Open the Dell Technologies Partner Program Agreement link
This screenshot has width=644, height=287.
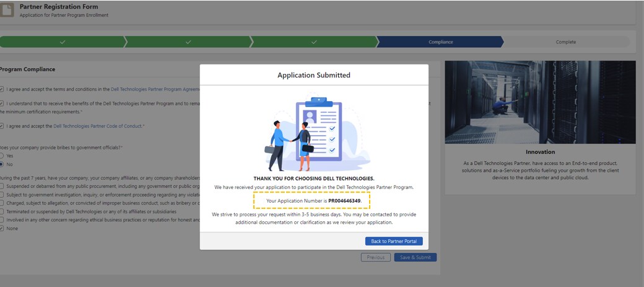click(155, 89)
